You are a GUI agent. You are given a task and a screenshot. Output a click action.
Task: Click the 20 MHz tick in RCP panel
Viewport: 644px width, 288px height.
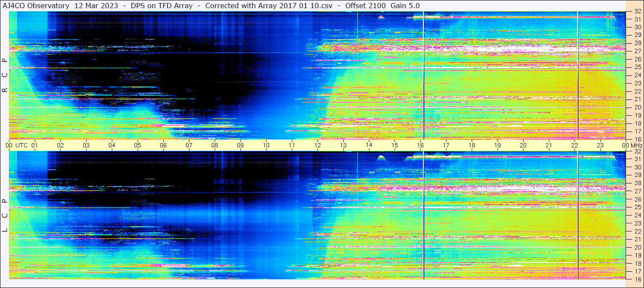637,107
